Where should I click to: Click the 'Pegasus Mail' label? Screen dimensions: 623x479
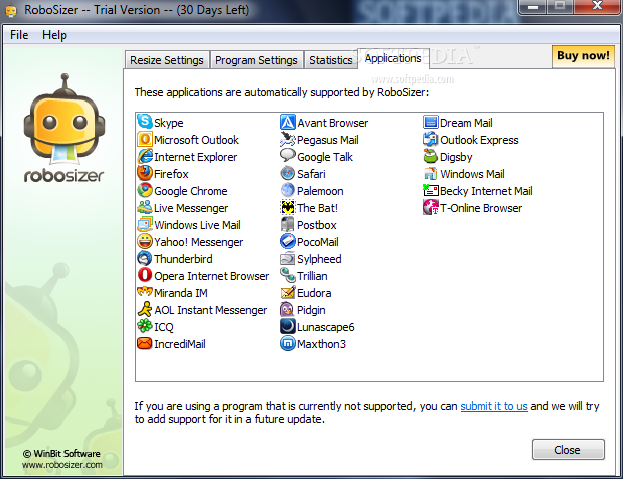click(328, 140)
